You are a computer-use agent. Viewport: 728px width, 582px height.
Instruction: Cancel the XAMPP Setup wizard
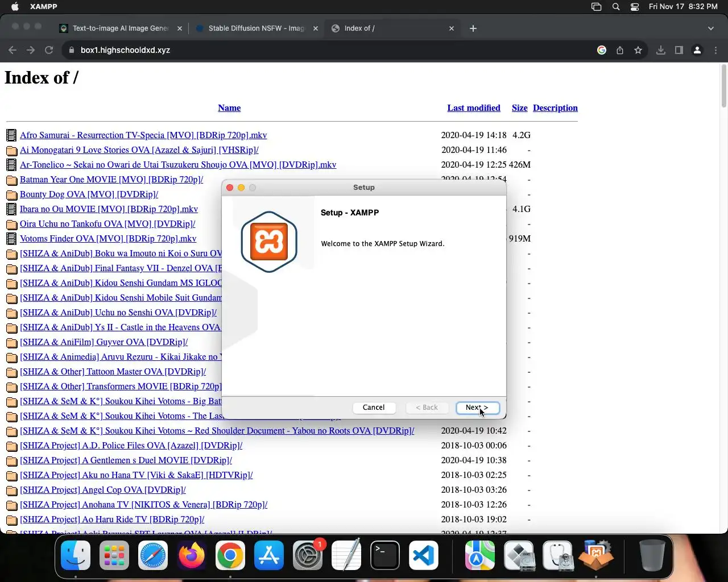click(x=374, y=408)
